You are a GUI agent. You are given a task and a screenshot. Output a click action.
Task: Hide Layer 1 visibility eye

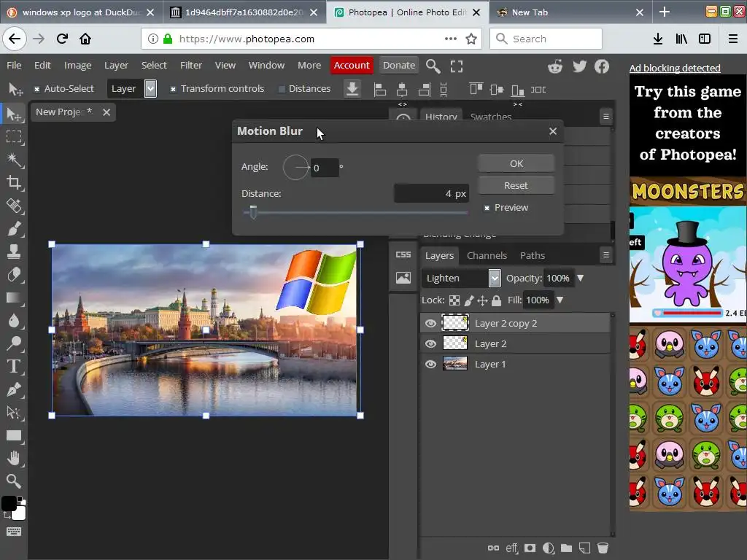[x=430, y=365]
